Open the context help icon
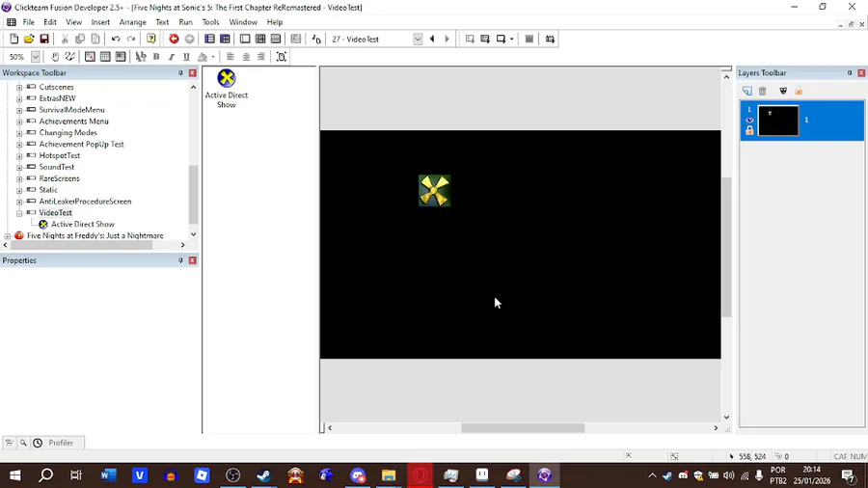This screenshot has height=488, width=868. pos(151,39)
